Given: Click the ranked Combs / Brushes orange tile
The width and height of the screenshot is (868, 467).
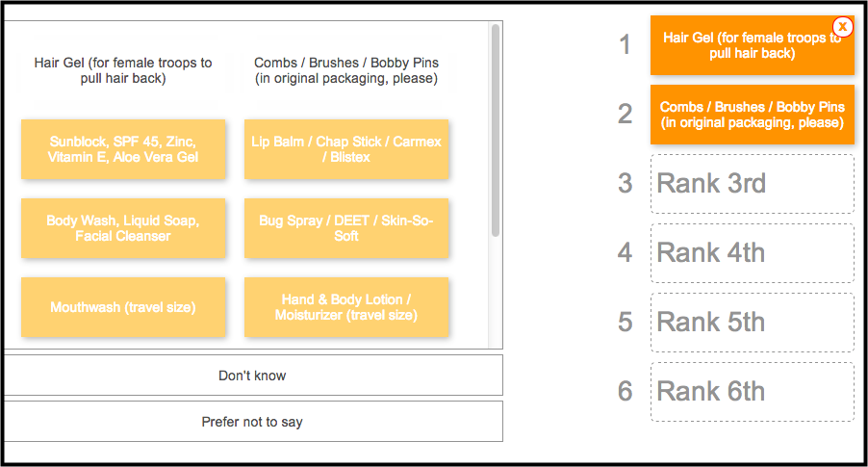Looking at the screenshot, I should (753, 115).
